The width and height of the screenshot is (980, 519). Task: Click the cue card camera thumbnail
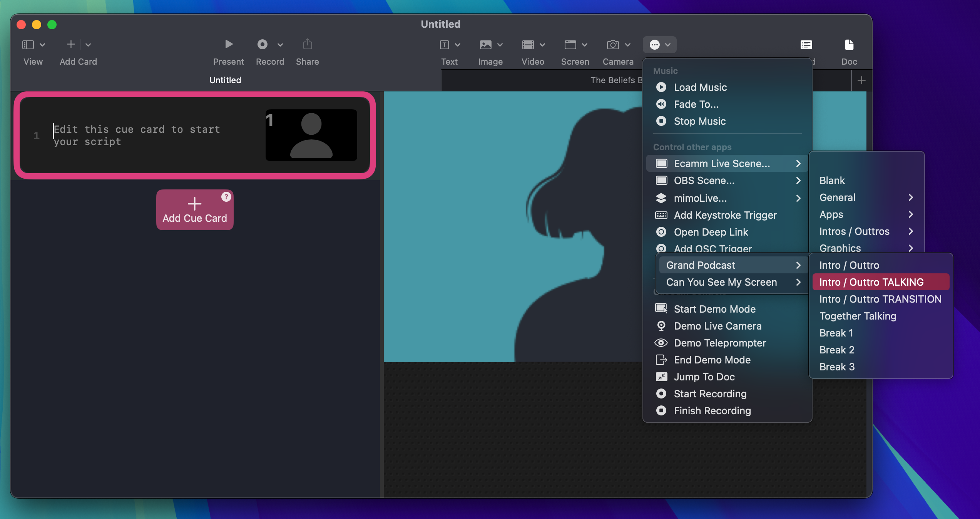pos(311,135)
